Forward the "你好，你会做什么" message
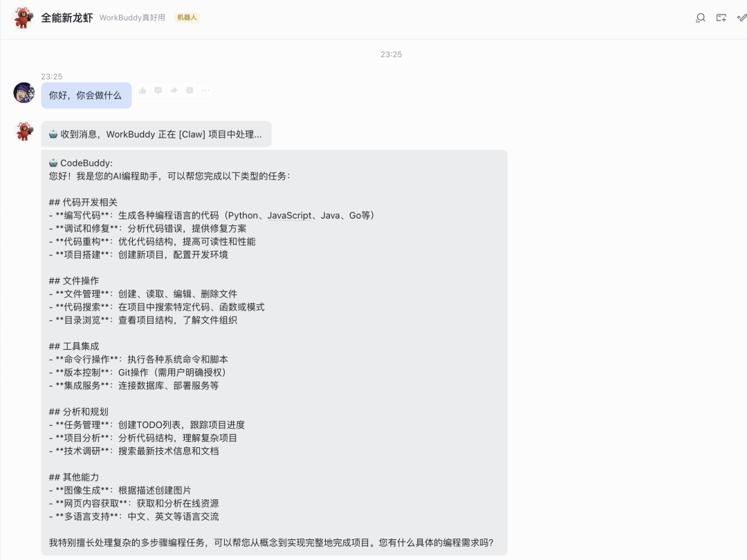Image resolution: width=747 pixels, height=560 pixels. coord(174,90)
